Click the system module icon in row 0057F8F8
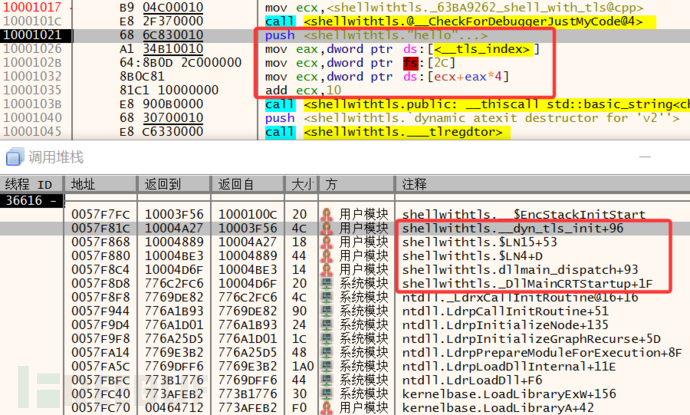Viewport: 690px width, 415px height. coord(327,297)
